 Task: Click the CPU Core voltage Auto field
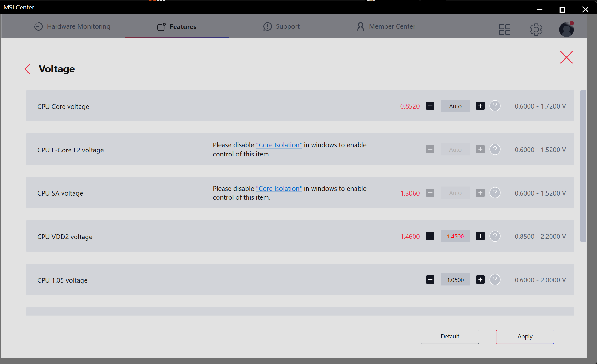click(455, 106)
